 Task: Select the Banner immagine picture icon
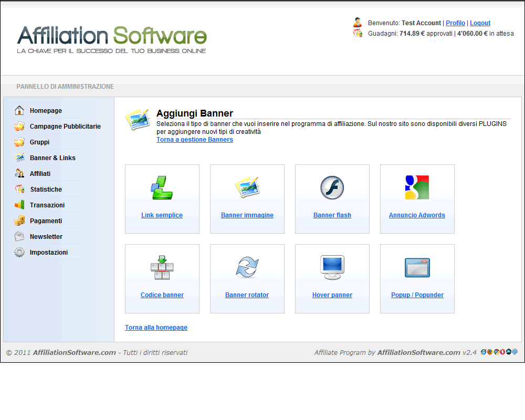click(247, 187)
